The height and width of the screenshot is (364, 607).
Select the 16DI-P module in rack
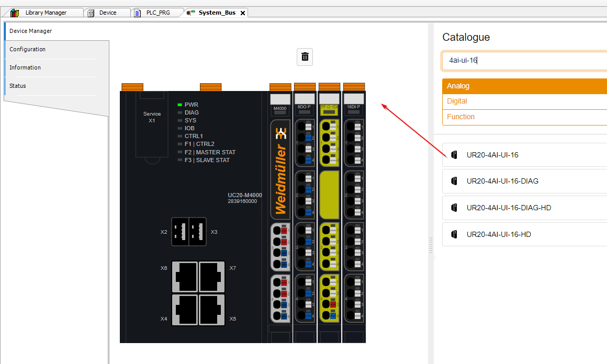point(354,213)
